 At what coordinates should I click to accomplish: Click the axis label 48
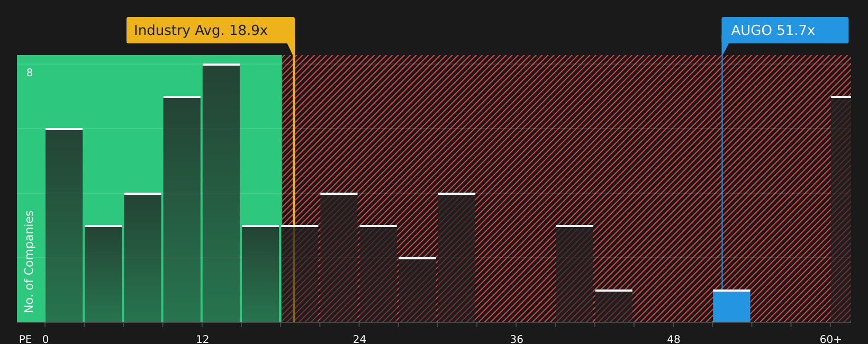tap(674, 339)
